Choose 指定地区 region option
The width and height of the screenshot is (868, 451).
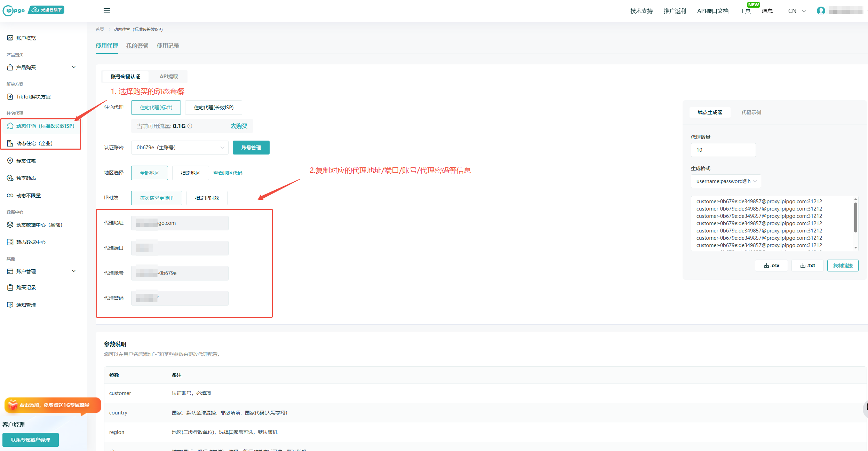(x=190, y=173)
